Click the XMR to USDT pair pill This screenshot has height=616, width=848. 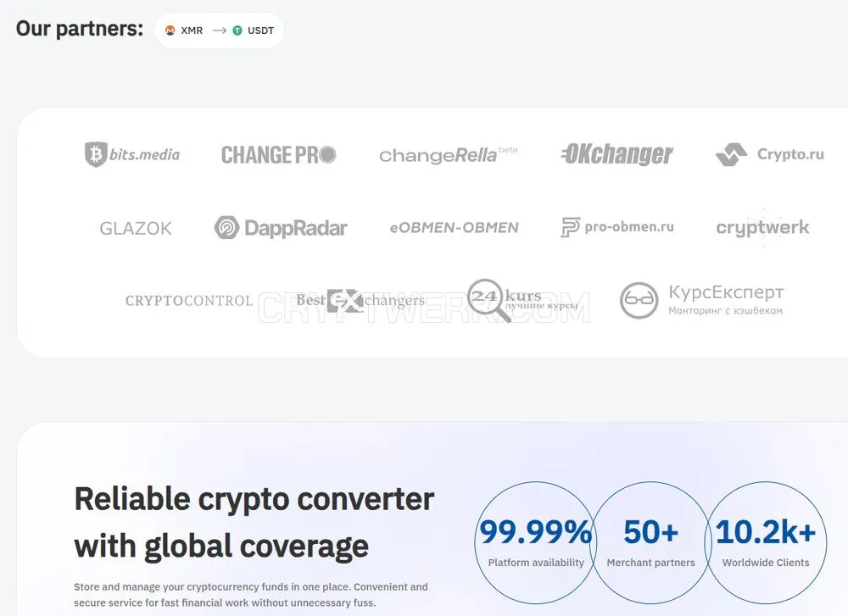[219, 31]
